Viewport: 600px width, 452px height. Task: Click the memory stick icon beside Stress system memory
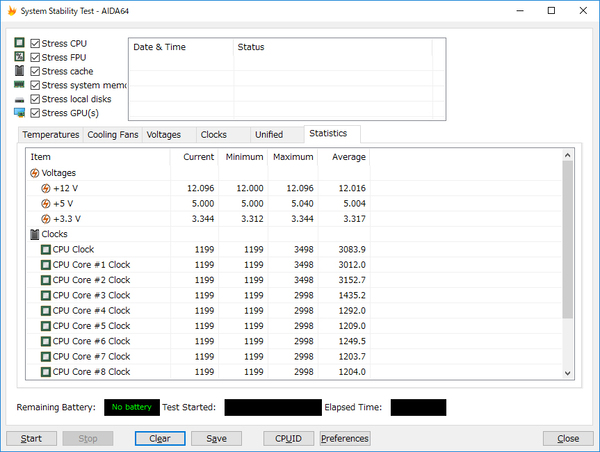20,84
